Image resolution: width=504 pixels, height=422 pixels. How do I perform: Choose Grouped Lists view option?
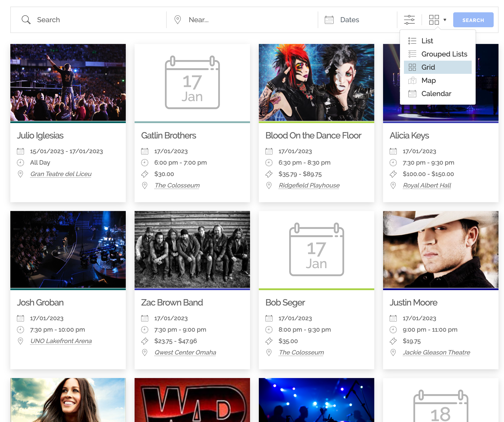444,54
